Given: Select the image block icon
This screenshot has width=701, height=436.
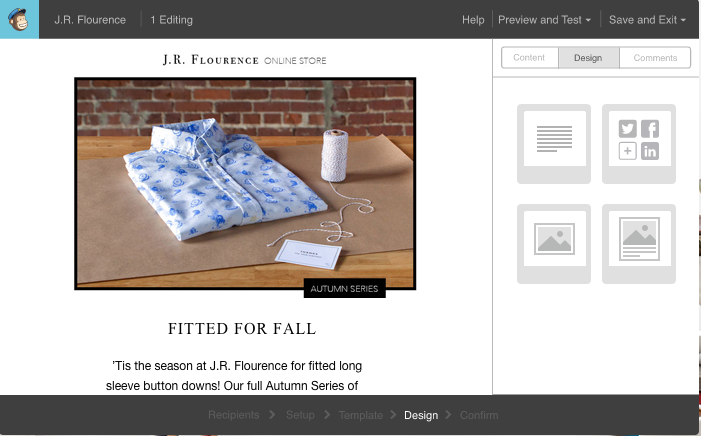Looking at the screenshot, I should tap(554, 244).
